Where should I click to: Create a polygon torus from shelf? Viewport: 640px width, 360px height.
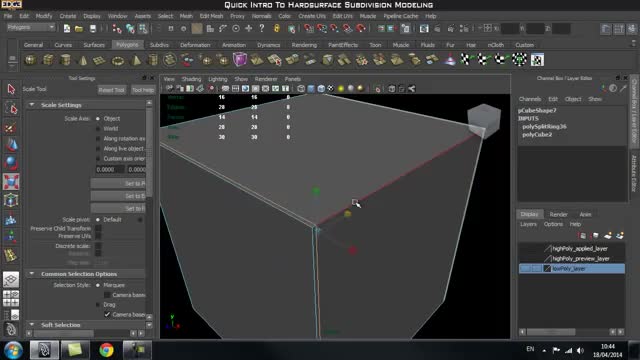pos(118,60)
